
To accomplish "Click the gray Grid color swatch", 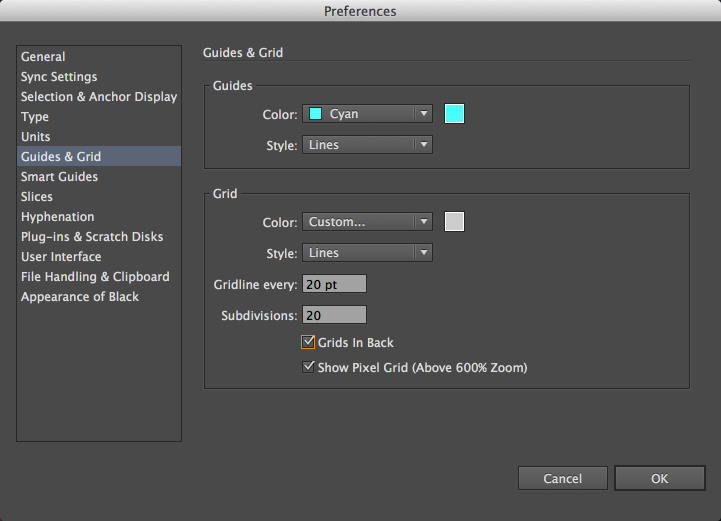I will click(454, 222).
